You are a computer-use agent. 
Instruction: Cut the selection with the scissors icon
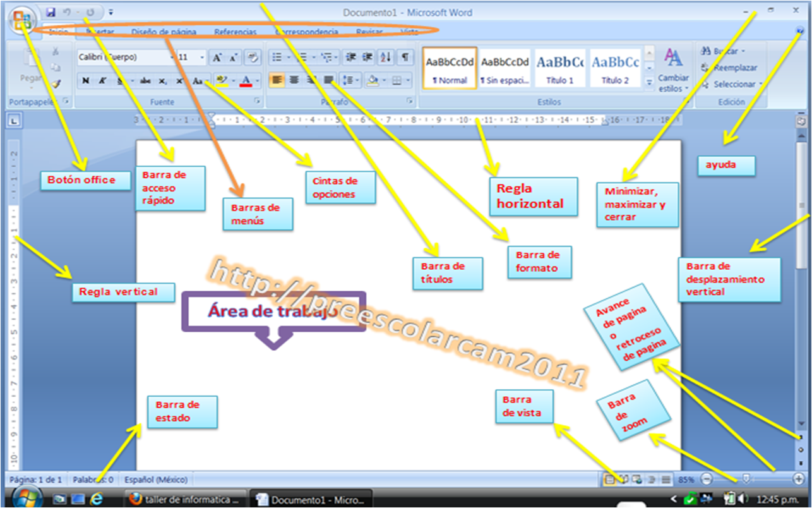pos(56,51)
